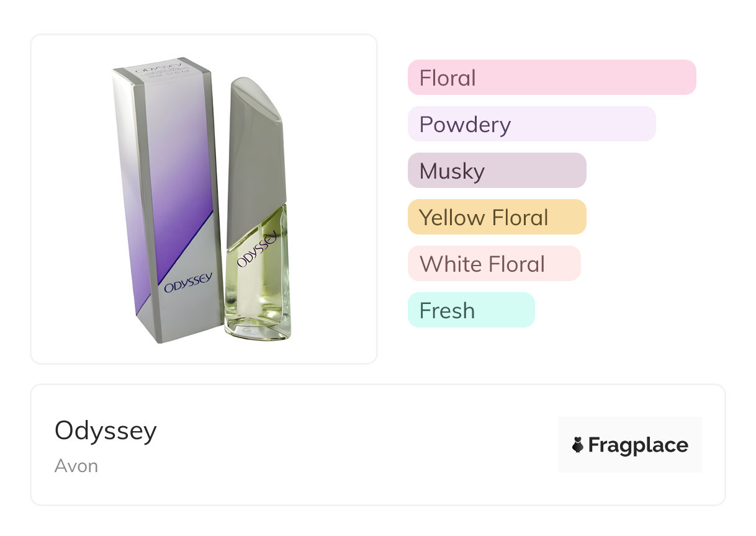This screenshot has width=756, height=536.
Task: Click the ODYSSEY label on the box
Action: (x=188, y=282)
